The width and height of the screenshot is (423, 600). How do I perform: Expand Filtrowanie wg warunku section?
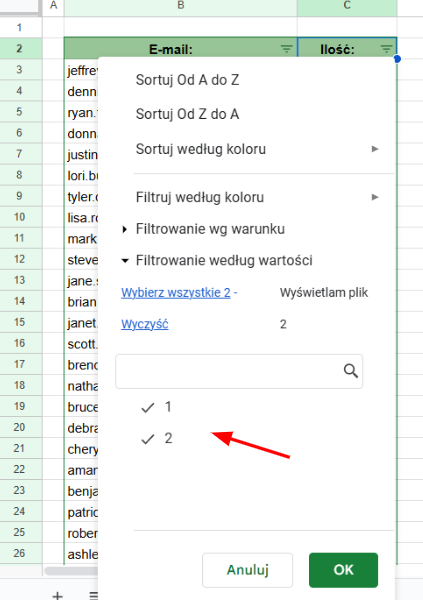(x=124, y=229)
